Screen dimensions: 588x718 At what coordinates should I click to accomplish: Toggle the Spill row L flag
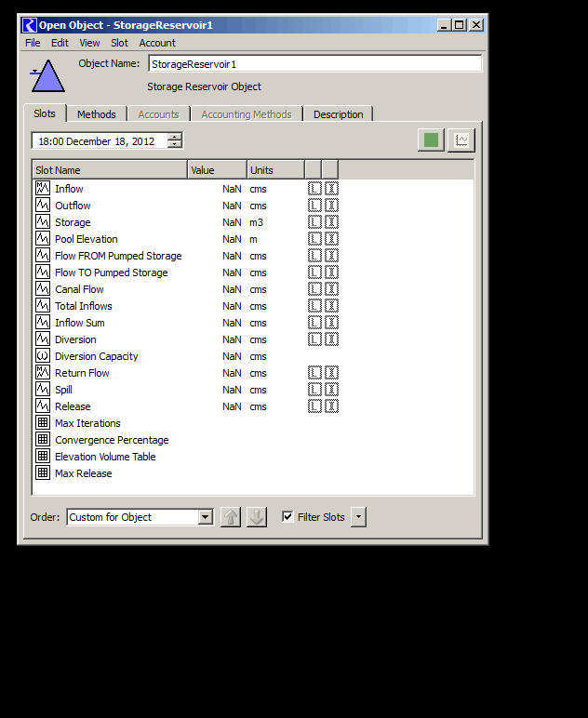[x=314, y=389]
